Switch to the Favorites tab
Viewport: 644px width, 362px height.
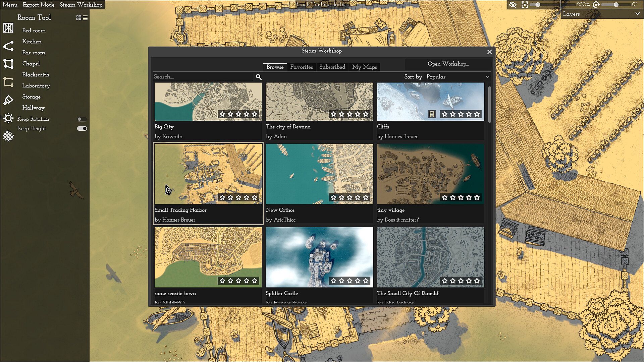pyautogui.click(x=301, y=67)
